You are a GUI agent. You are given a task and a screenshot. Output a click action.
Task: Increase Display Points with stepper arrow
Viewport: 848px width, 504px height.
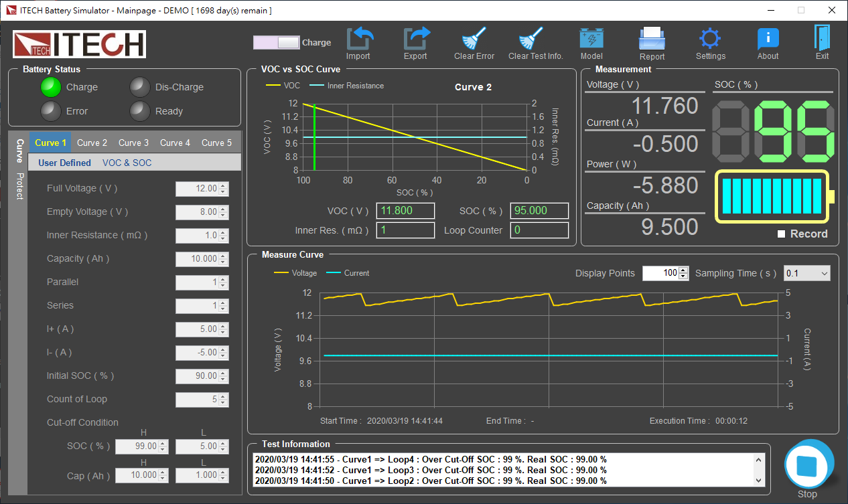point(683,270)
